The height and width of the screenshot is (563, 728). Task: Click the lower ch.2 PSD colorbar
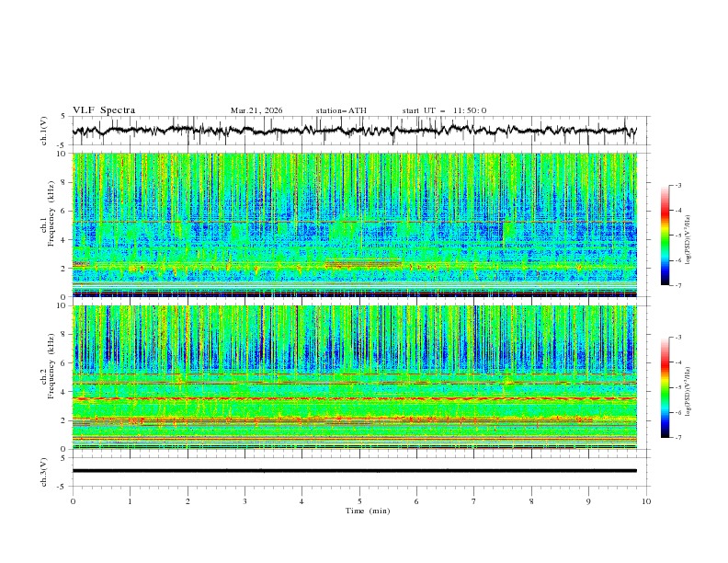[665, 387]
